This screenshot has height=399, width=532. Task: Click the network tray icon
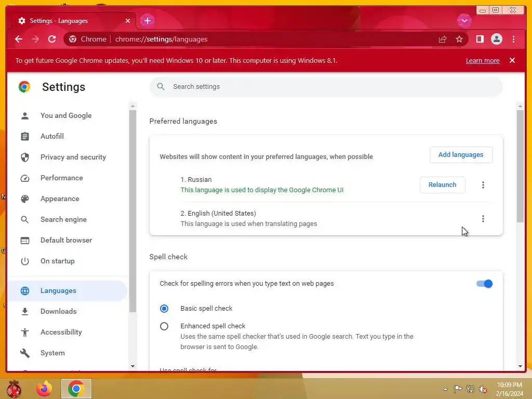click(x=470, y=389)
